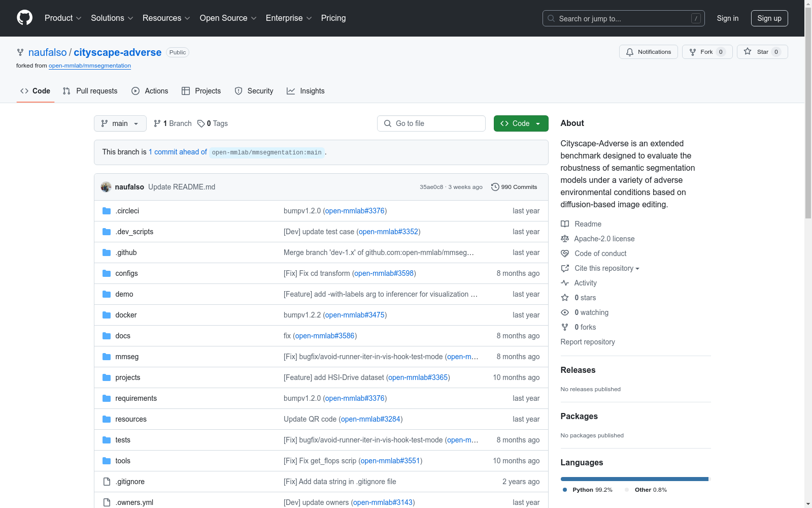Click the 1 commit ahead of link
812x508 pixels.
(x=178, y=152)
